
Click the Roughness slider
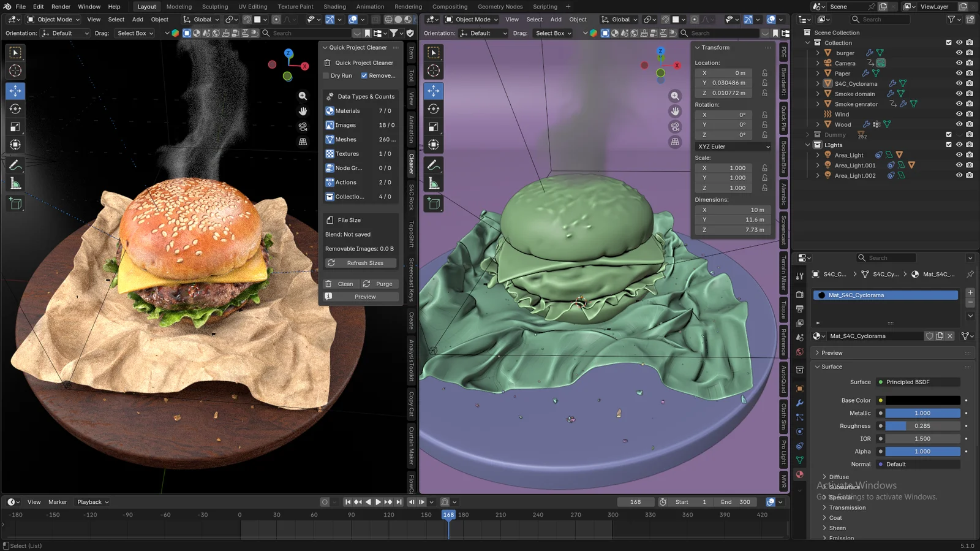click(922, 426)
